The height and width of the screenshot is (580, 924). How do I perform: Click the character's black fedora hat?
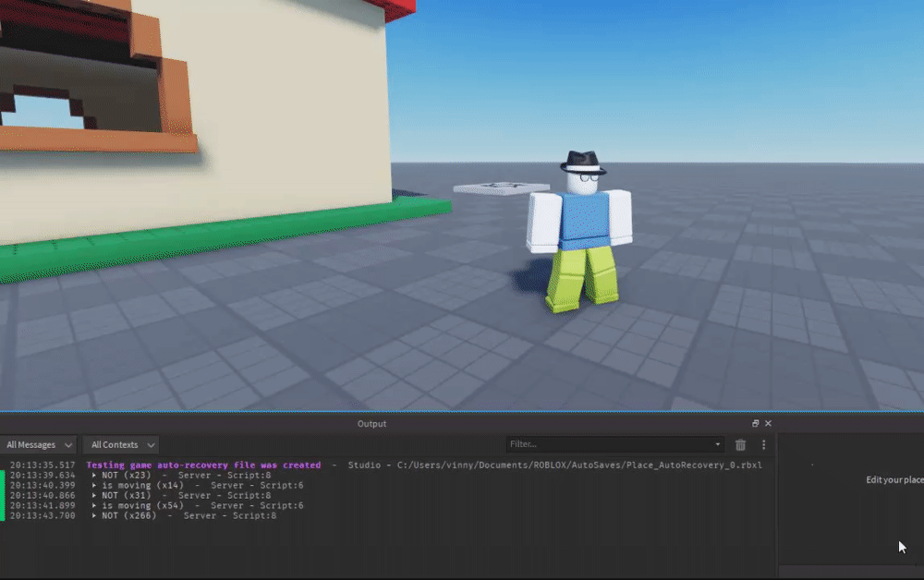[582, 162]
